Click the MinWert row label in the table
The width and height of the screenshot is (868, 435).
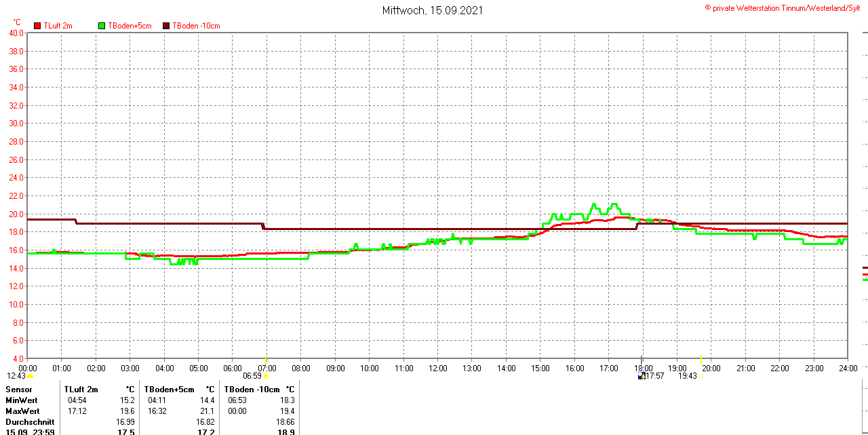pos(22,400)
